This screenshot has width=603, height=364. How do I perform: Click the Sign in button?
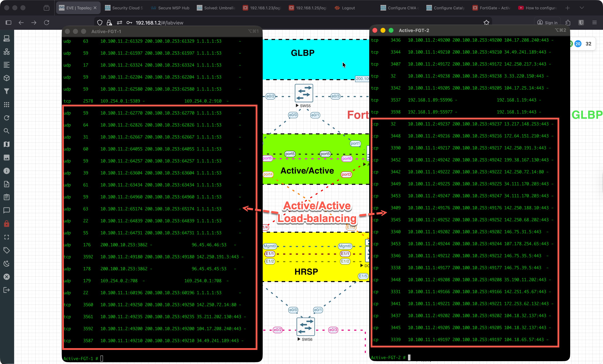(x=547, y=23)
